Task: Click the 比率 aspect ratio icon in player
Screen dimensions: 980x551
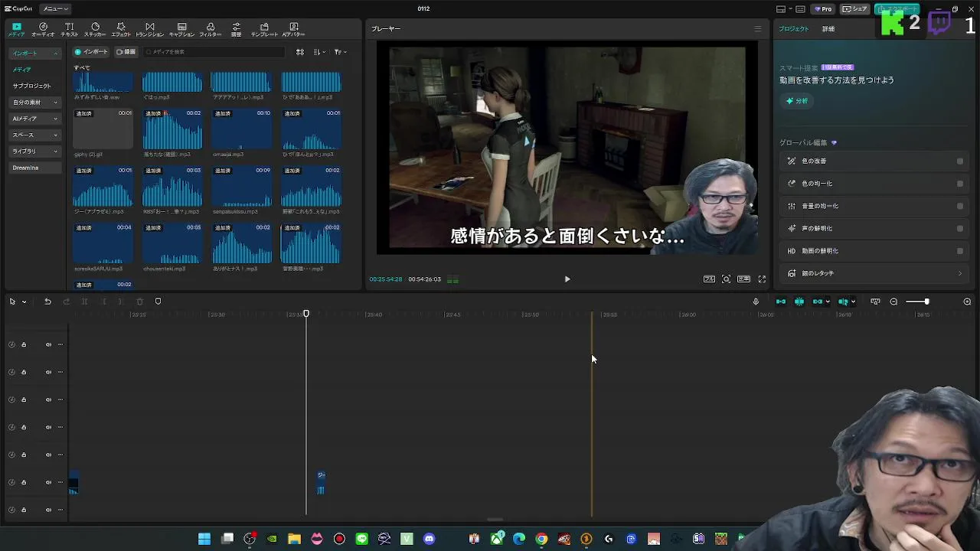Action: click(x=743, y=279)
